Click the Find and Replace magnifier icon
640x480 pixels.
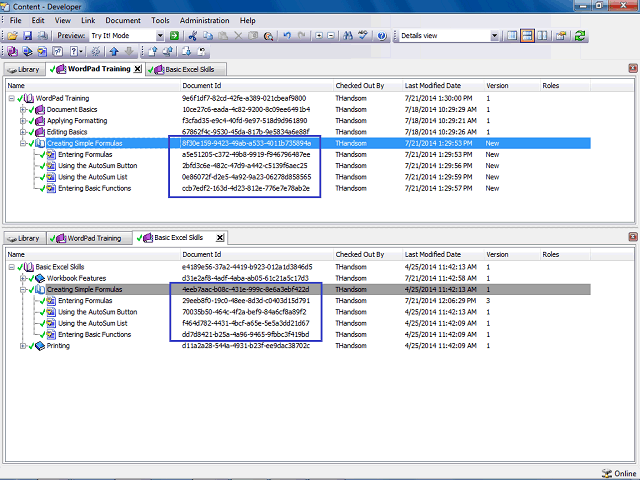coord(268,36)
